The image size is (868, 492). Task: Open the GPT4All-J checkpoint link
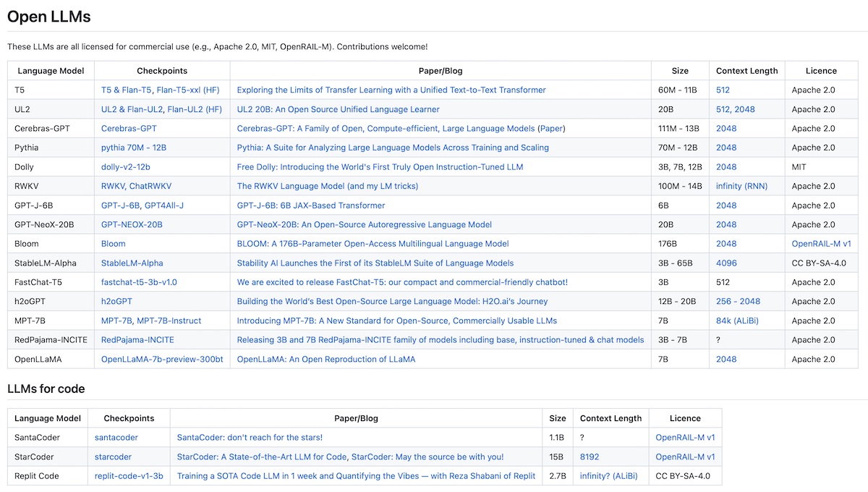(x=164, y=205)
